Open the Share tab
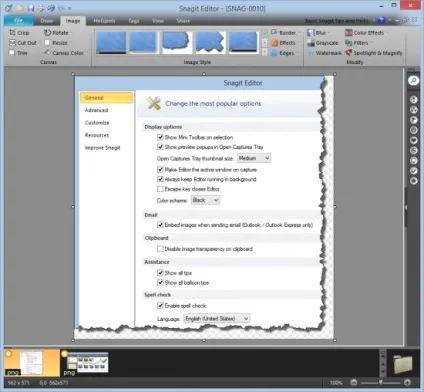Screen dimensions: 424x392 183,21
